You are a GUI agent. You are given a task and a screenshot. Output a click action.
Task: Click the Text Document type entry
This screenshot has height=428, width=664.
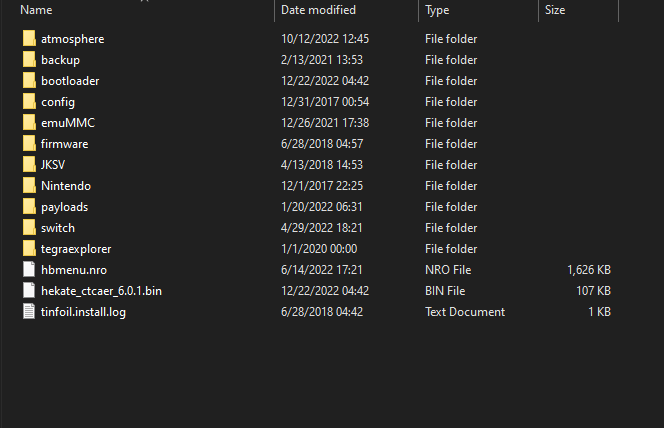465,312
